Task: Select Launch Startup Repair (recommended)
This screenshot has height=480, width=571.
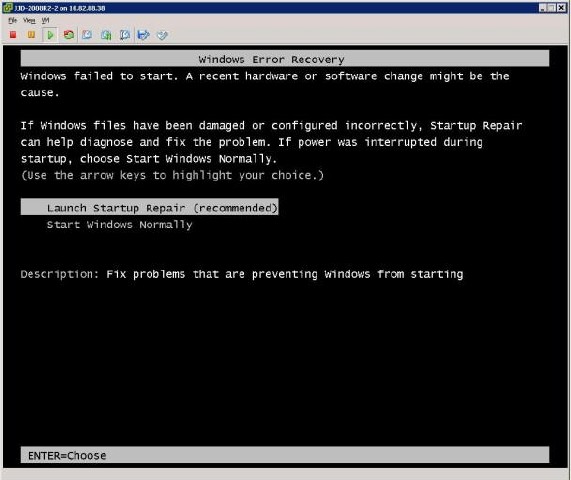Action: click(x=149, y=207)
